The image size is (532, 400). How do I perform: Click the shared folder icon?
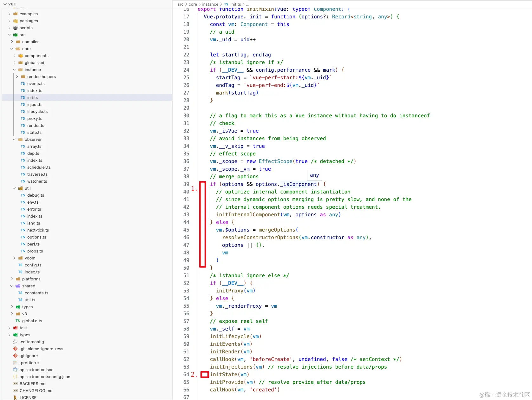point(18,286)
